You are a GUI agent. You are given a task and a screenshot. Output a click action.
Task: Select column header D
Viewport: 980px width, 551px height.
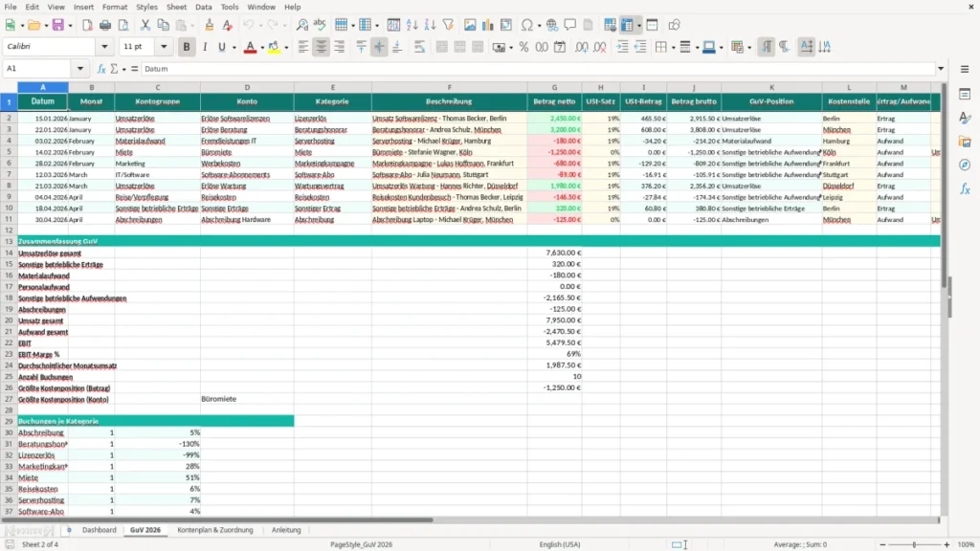coord(247,87)
